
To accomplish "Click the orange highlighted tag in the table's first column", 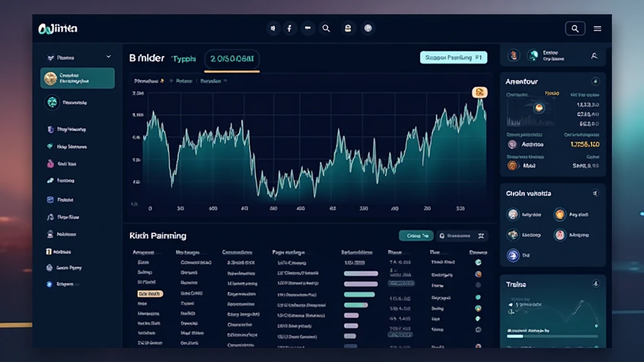I will tap(150, 293).
